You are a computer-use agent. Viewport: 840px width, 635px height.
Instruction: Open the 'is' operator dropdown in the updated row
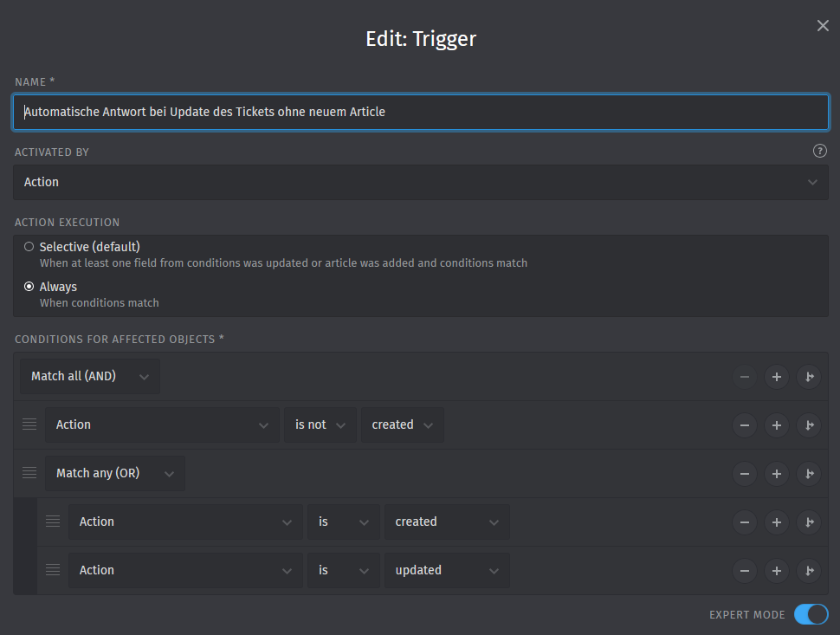click(x=344, y=570)
